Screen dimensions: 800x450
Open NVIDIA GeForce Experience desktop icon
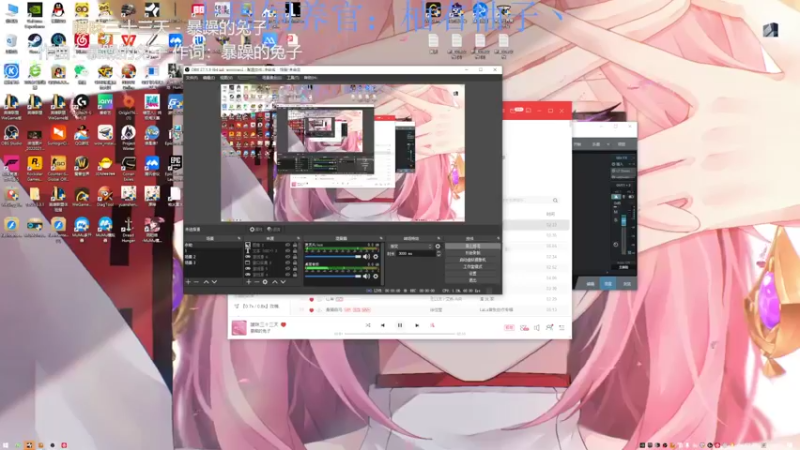tap(35, 13)
